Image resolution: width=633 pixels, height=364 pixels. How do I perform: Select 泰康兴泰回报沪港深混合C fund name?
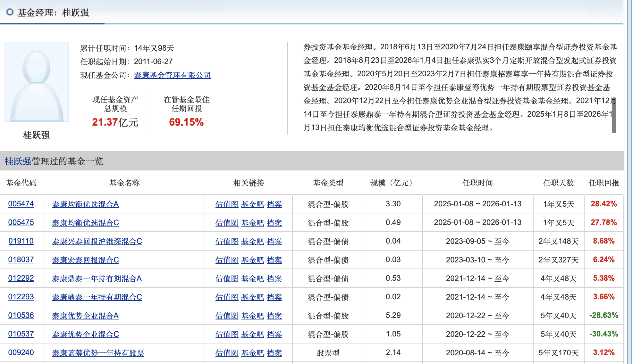97,241
